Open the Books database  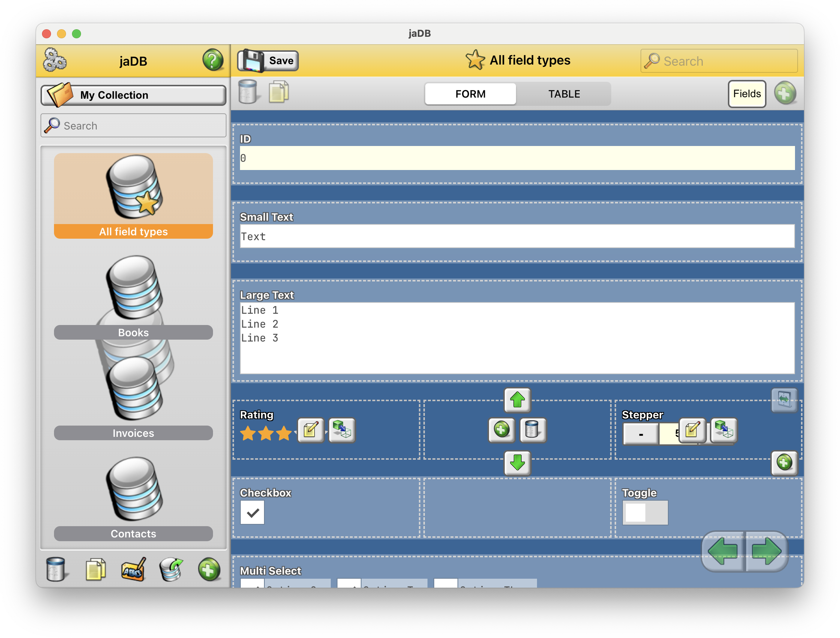point(133,297)
